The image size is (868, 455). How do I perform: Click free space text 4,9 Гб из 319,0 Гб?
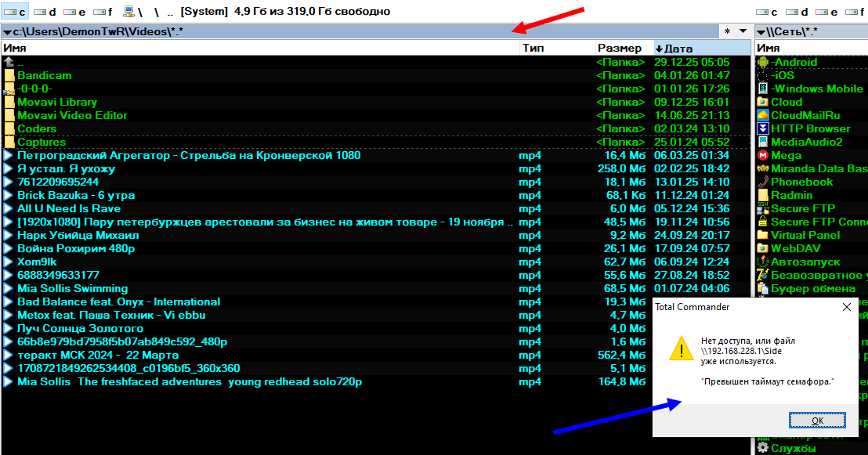coord(313,12)
